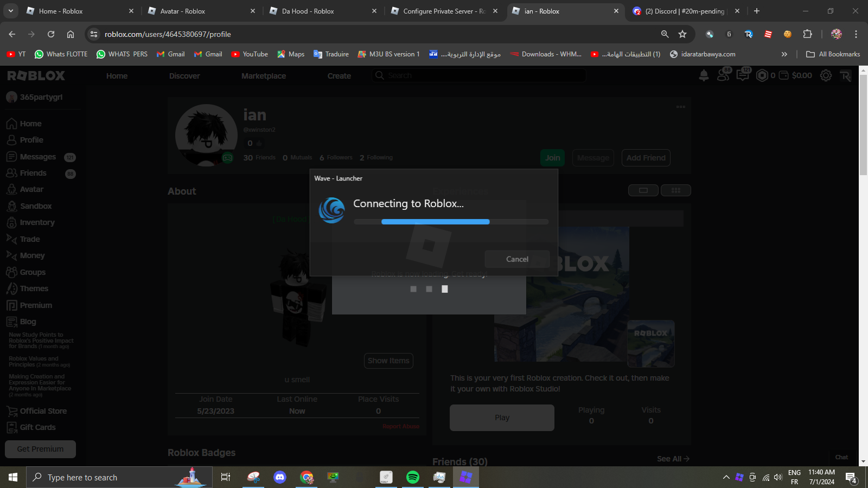Switch to the Da Hood - Roblox tab
The width and height of the screenshot is (868, 488).
click(x=323, y=11)
